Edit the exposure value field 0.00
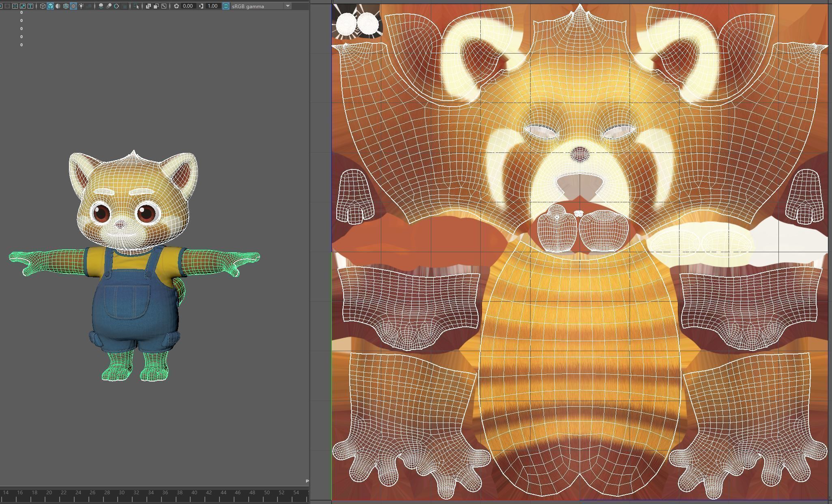Screen dimensions: 832x504 [188, 6]
